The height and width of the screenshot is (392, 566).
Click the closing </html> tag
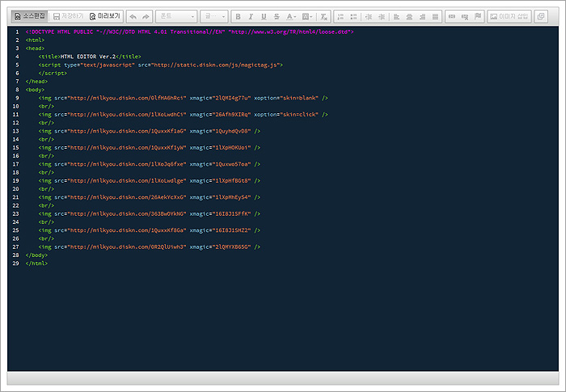click(36, 263)
